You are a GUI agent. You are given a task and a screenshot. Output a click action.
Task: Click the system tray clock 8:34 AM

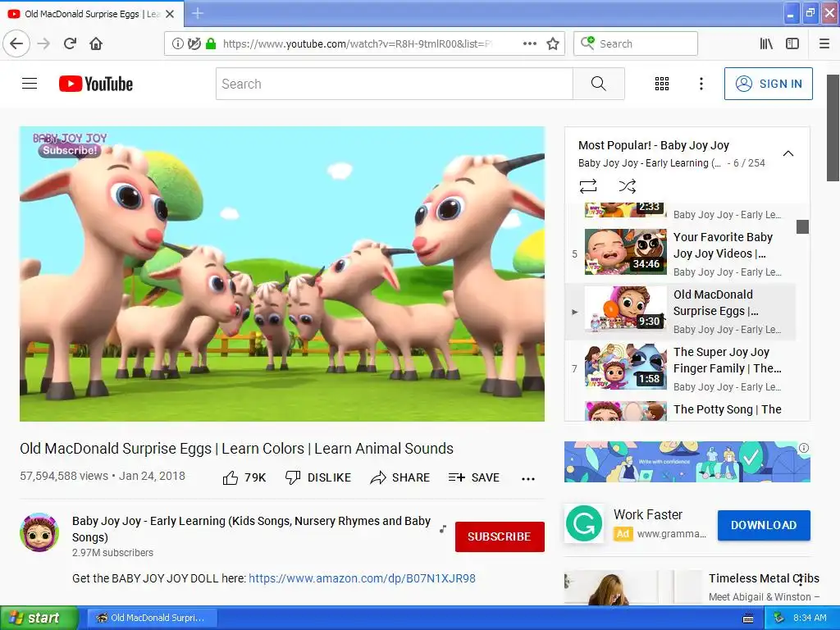(810, 618)
